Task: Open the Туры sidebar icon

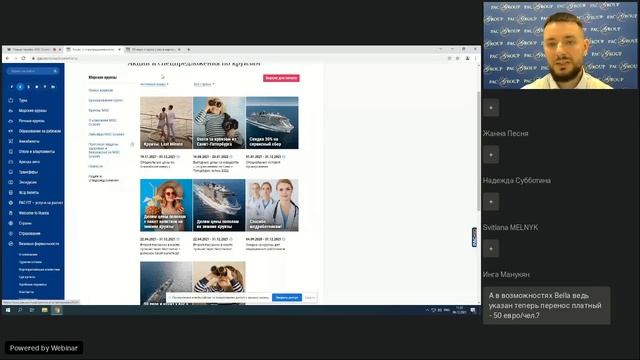Action: click(x=11, y=100)
